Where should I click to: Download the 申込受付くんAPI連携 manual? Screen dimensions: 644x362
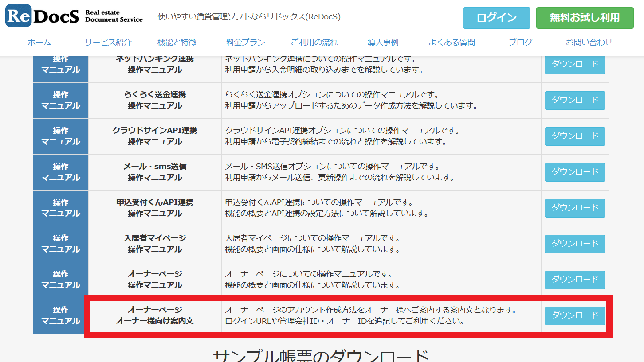pos(575,208)
